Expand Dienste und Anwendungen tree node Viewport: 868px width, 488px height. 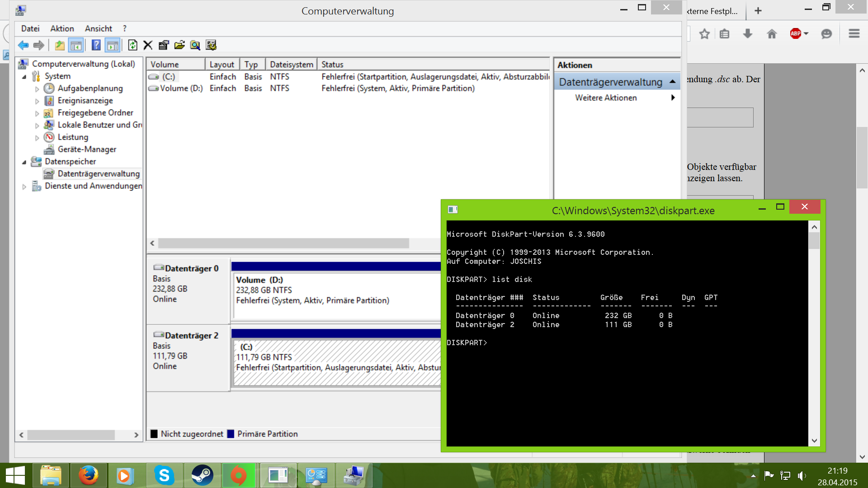pyautogui.click(x=24, y=186)
